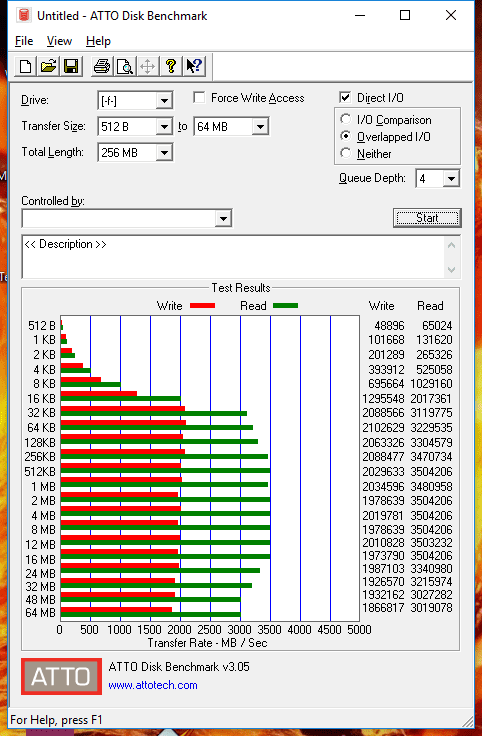
Task: Click the Transfer Rate - MB / Sec label
Action: pyautogui.click(x=207, y=643)
